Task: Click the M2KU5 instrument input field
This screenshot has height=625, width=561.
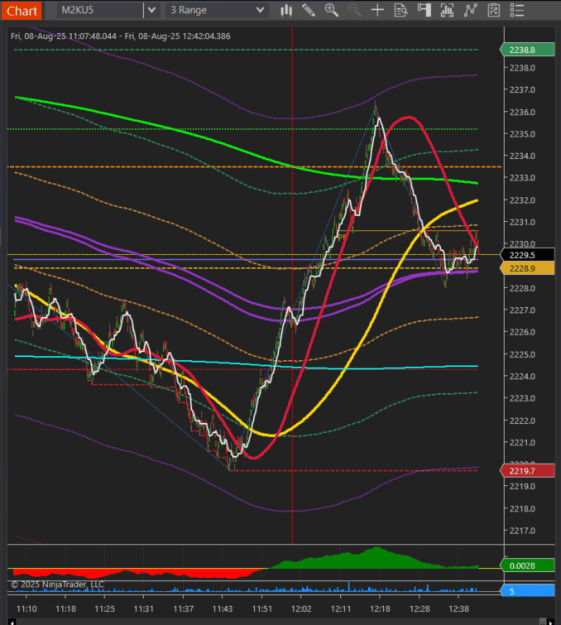Action: pos(99,10)
